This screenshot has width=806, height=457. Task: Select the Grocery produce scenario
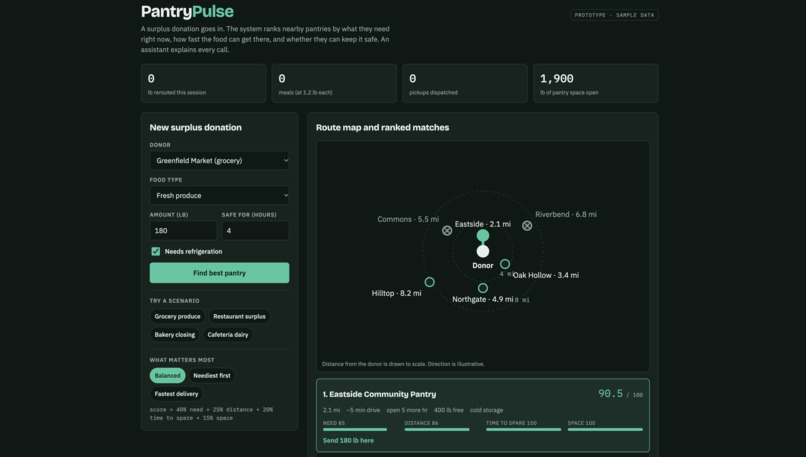(177, 316)
